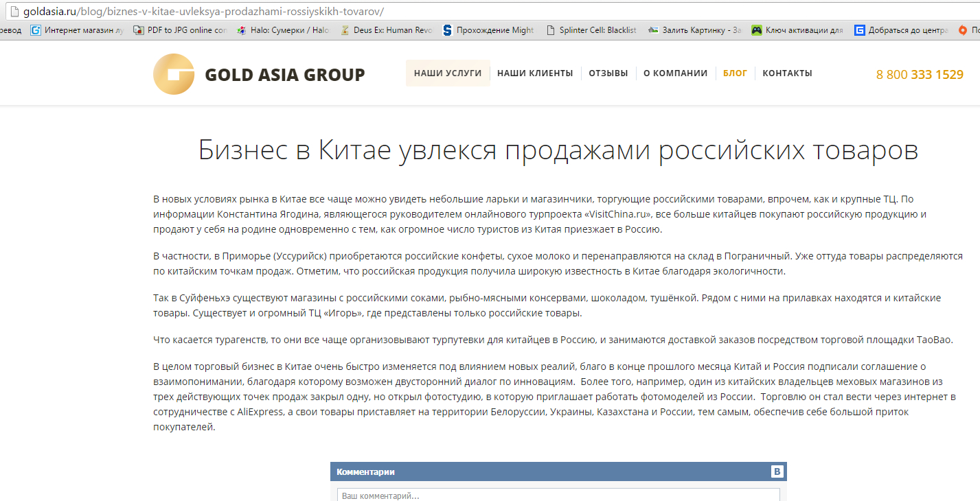980x501 pixels.
Task: Click the GOLD ASIA GROUP site title
Action: (285, 75)
